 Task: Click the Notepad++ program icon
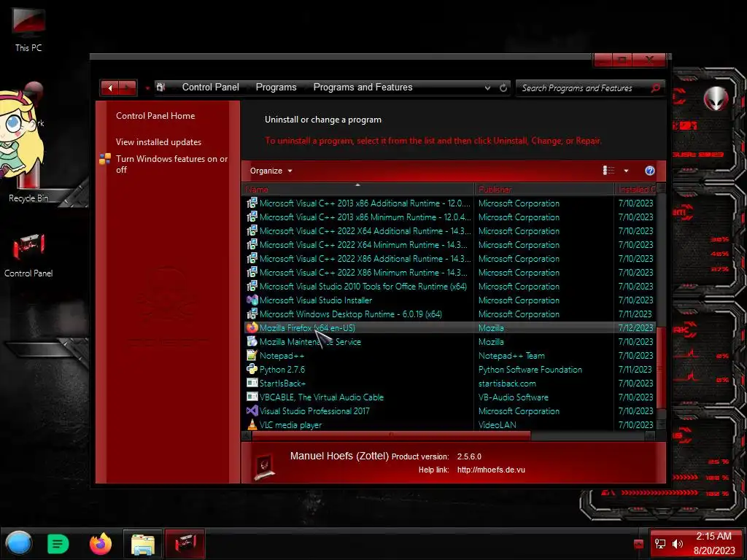tap(252, 355)
